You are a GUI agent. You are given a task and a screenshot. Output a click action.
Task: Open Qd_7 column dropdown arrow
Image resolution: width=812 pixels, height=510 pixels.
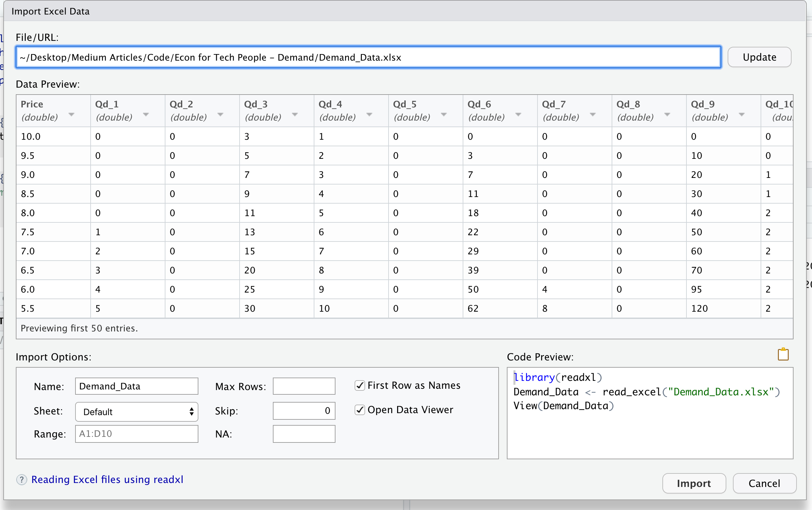click(x=593, y=115)
